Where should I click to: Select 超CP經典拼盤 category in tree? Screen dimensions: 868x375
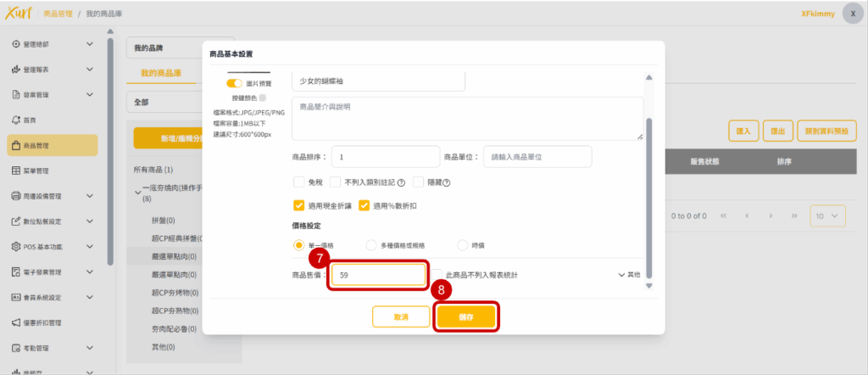(x=175, y=238)
